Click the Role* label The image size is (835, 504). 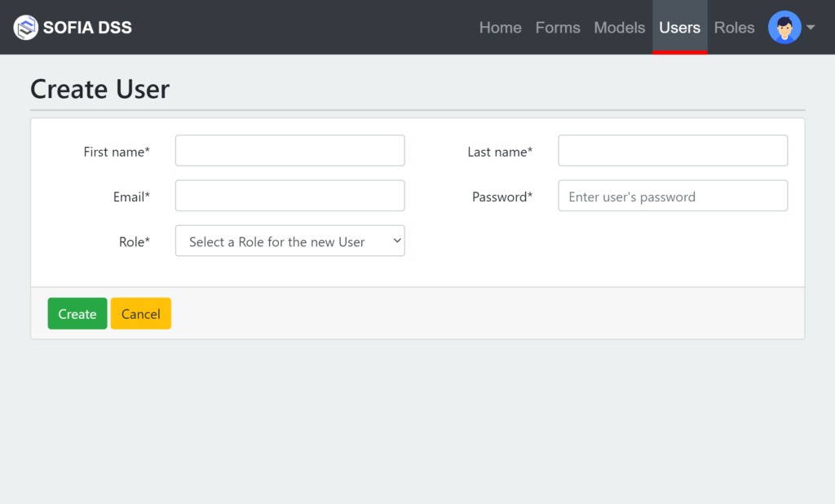point(135,242)
